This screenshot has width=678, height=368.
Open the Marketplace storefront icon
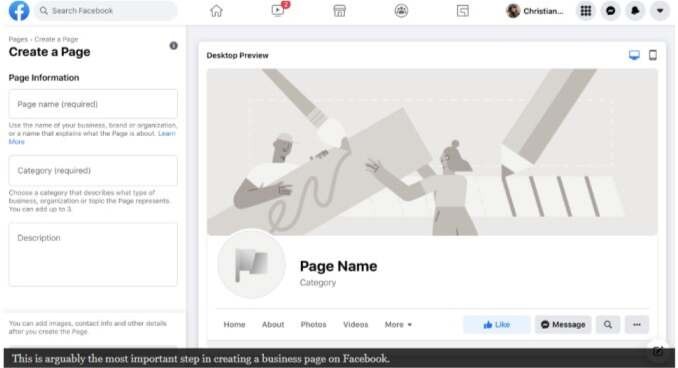click(x=339, y=11)
